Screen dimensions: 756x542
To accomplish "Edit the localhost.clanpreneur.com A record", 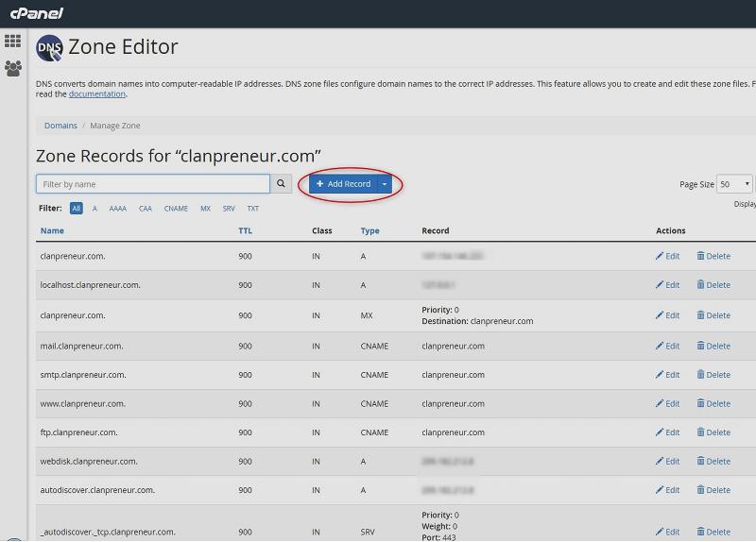I will pyautogui.click(x=667, y=285).
